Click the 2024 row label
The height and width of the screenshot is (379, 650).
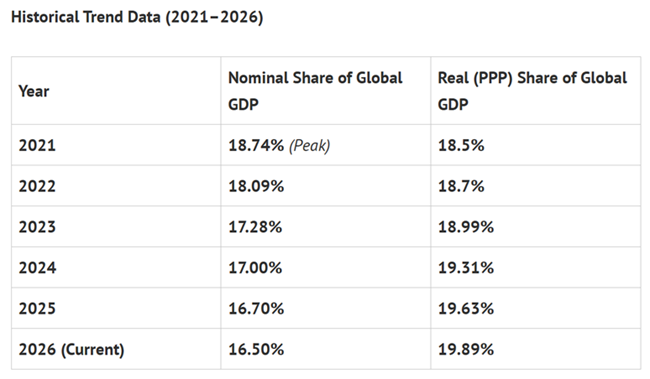37,267
